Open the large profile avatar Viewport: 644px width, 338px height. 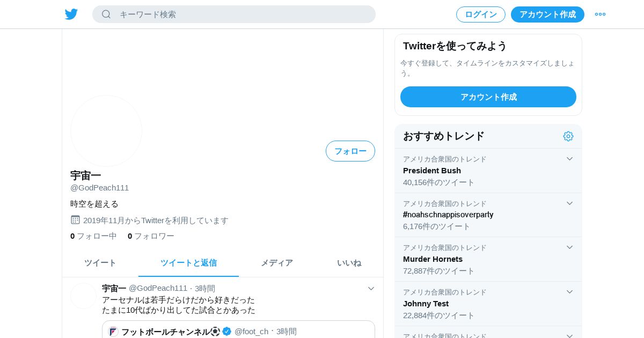[106, 131]
